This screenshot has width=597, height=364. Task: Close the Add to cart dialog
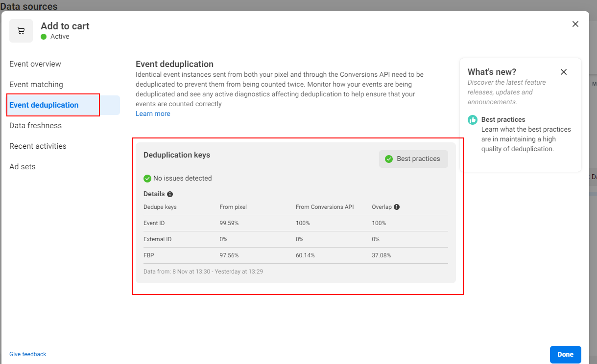click(575, 24)
